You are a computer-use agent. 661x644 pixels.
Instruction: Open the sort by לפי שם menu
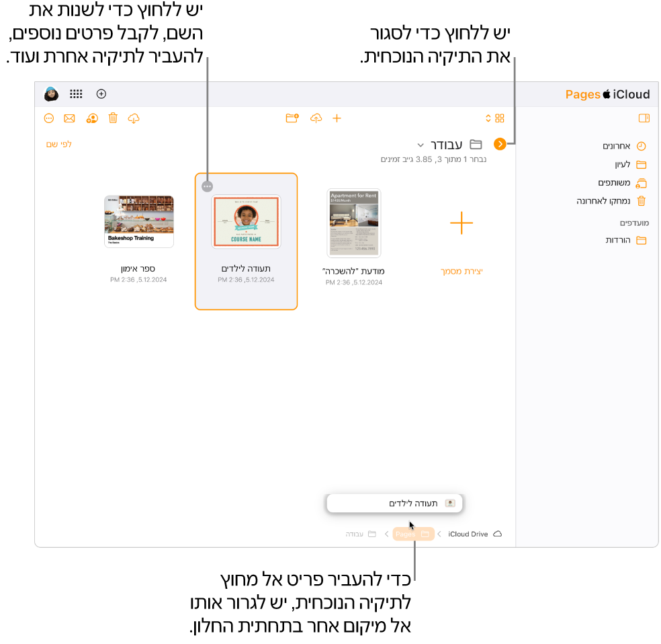coord(59,145)
